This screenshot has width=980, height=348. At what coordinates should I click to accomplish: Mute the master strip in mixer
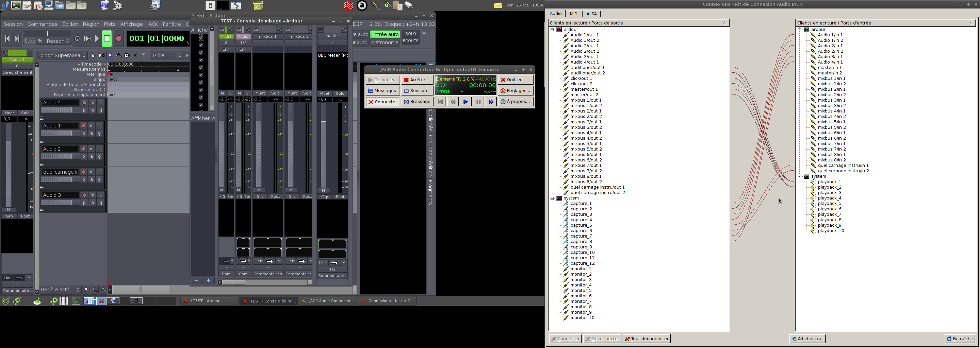click(x=325, y=93)
